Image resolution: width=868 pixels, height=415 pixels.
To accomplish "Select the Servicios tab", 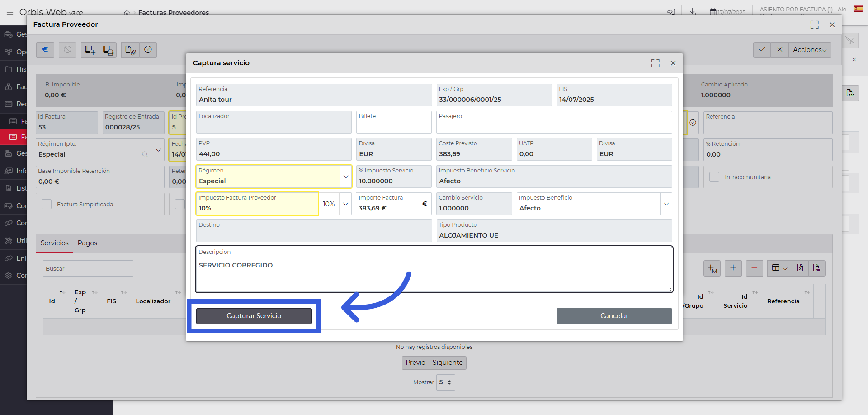I will click(x=55, y=243).
